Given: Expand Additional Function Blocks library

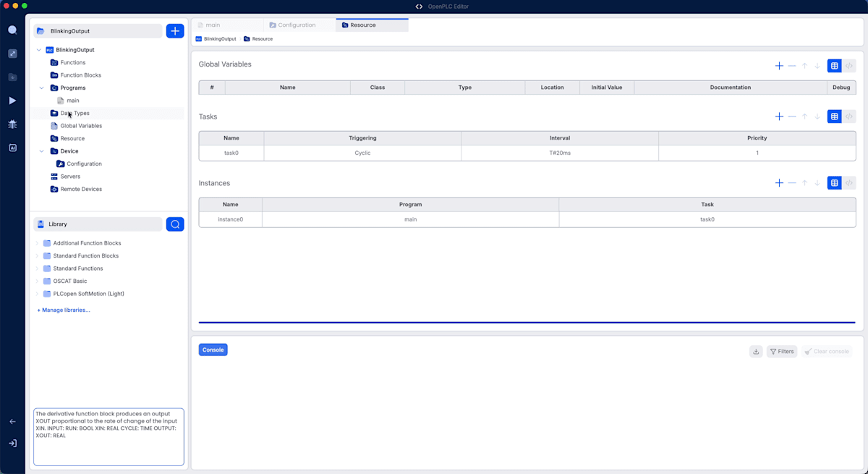Looking at the screenshot, I should [x=37, y=243].
